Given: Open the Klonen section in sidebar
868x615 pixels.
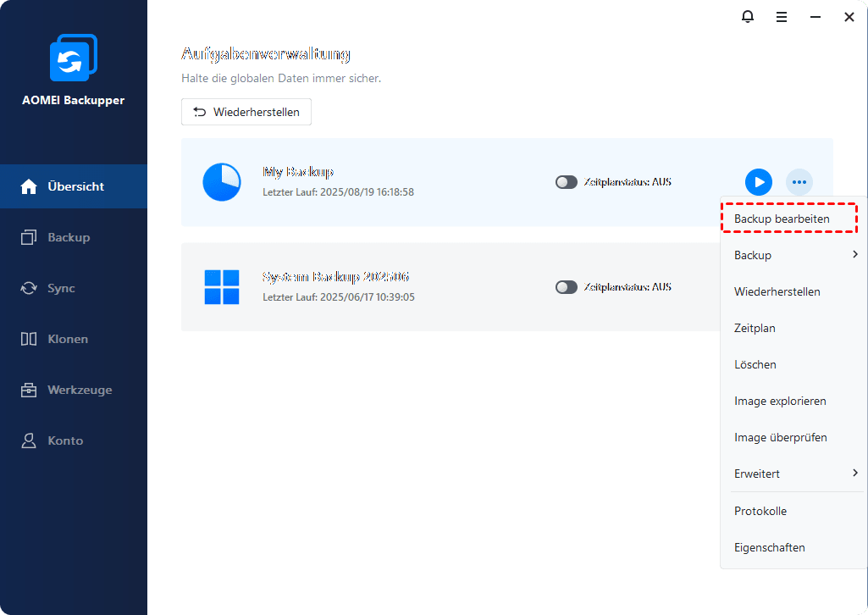Looking at the screenshot, I should click(68, 339).
